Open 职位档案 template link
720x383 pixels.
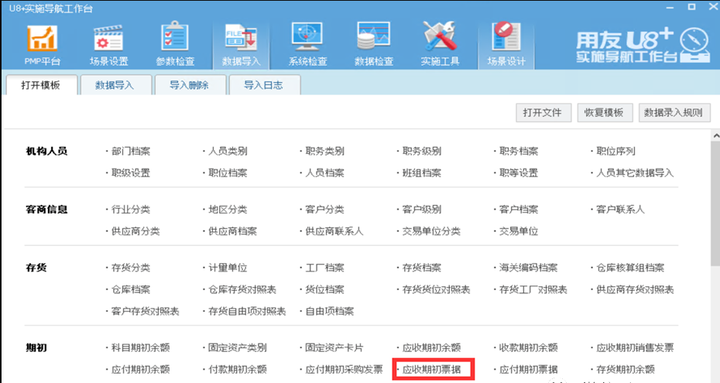[228, 173]
